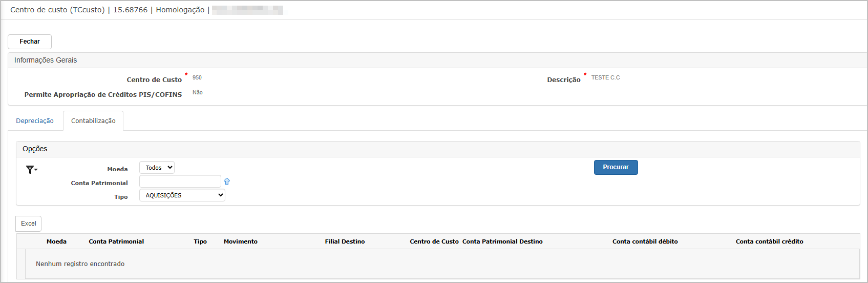
Task: Sort by the Moeda column header
Action: [56, 241]
